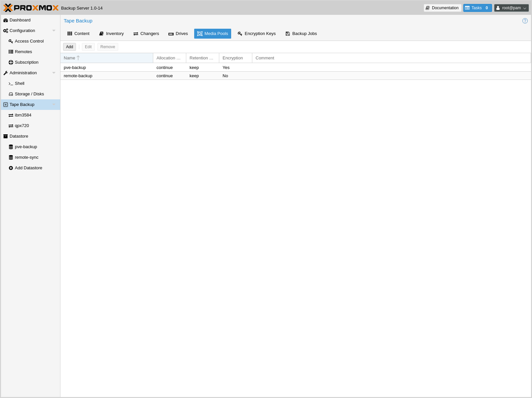Open the pve-backup datastore in sidebar

tap(26, 147)
